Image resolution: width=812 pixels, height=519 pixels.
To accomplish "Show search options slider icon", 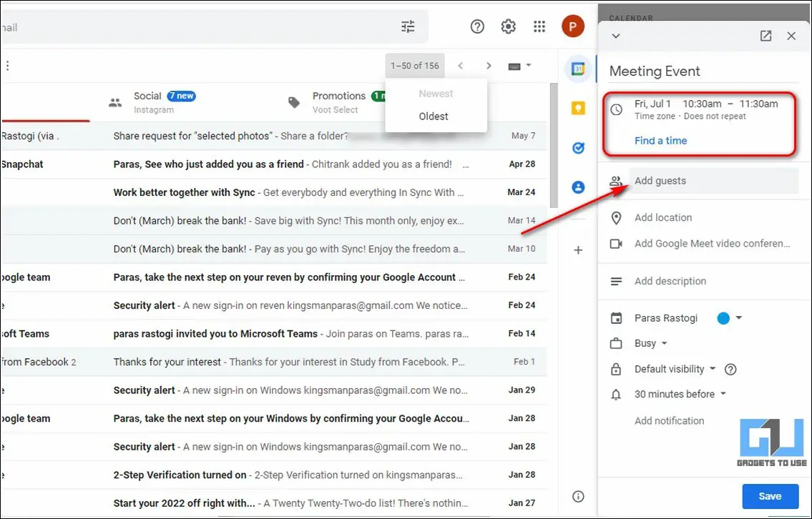I will pyautogui.click(x=408, y=26).
